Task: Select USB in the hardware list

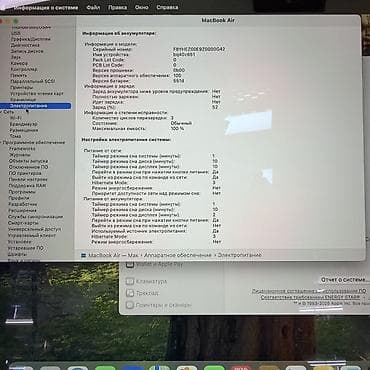Action: (x=16, y=33)
